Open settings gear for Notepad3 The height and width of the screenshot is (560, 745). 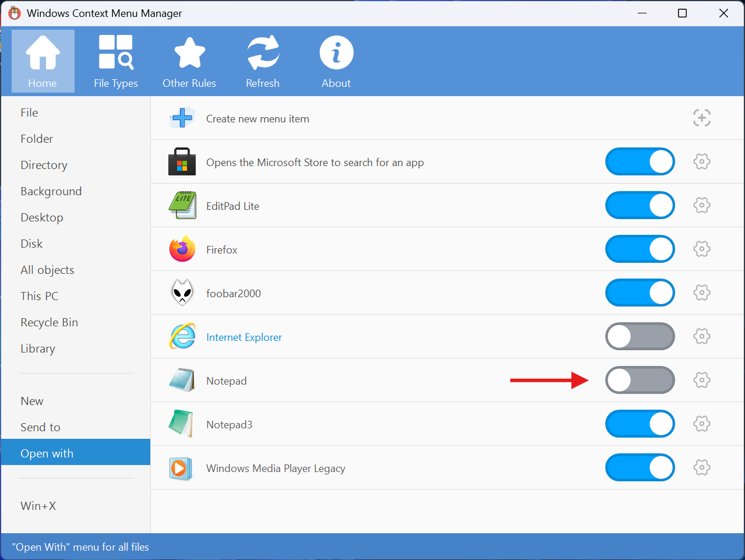[702, 424]
